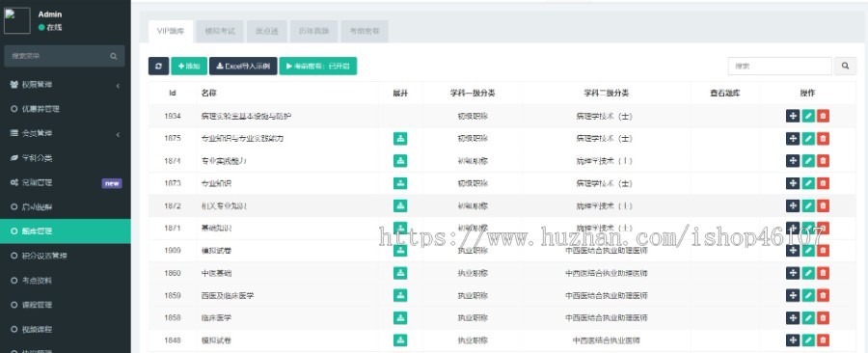
Task: Expand the 权限管理 sidebar menu arrow
Action: [x=118, y=86]
